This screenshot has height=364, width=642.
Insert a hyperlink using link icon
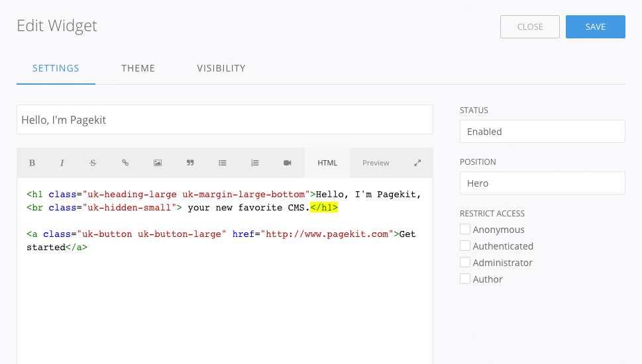click(125, 163)
